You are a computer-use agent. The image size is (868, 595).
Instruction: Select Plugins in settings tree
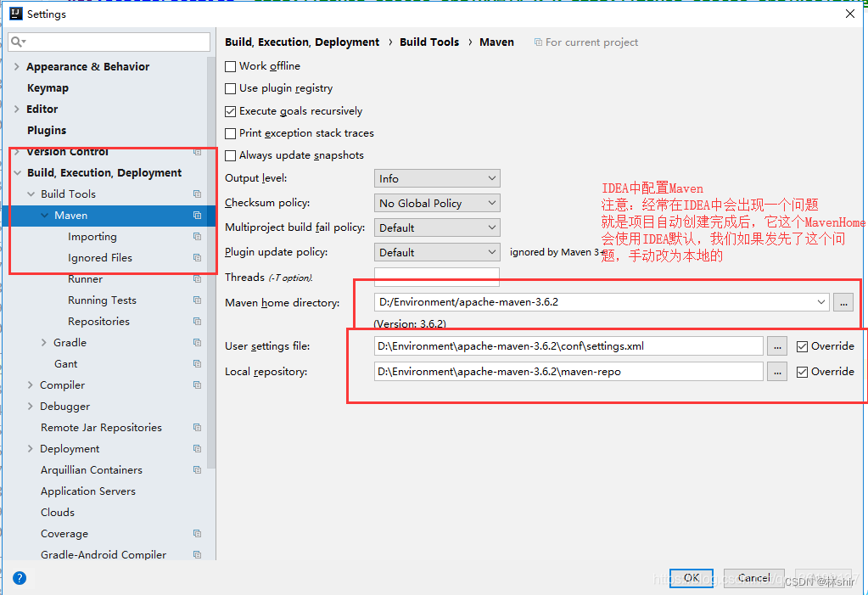47,130
